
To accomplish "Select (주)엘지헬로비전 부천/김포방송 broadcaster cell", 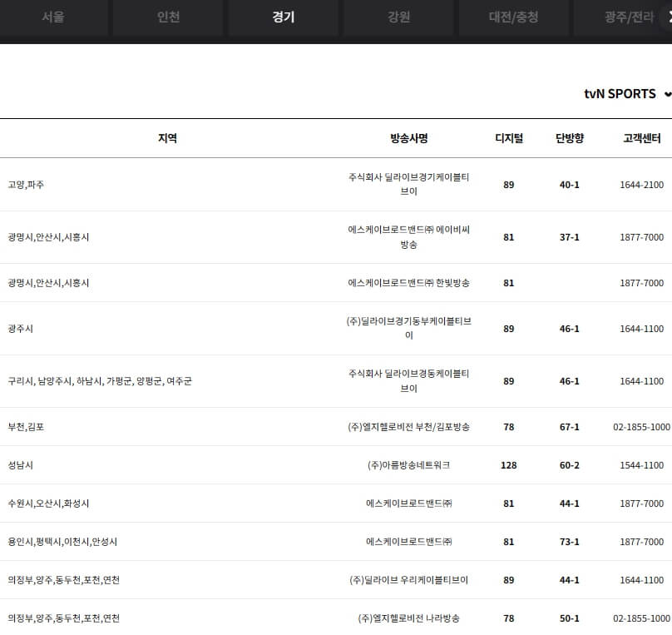I will point(409,427).
